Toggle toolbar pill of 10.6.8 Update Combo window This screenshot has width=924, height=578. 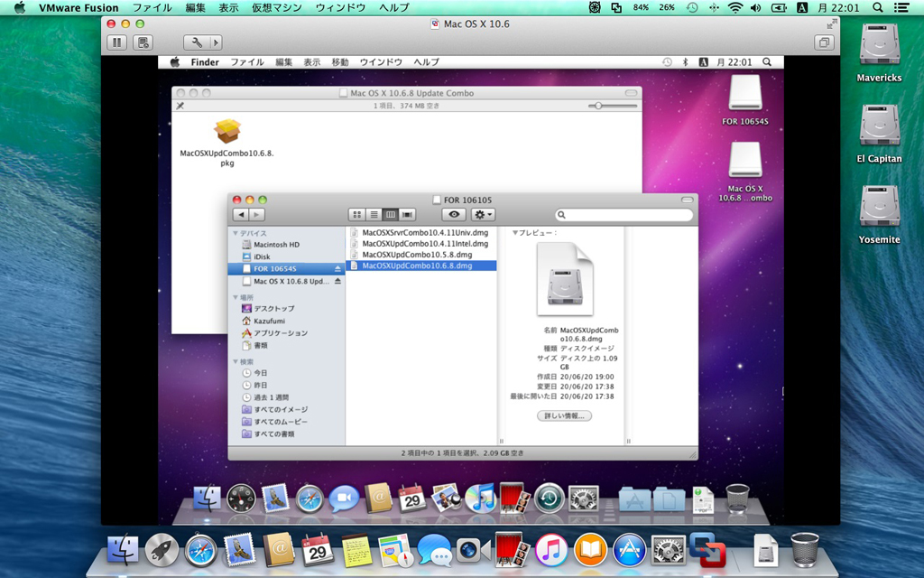(x=631, y=93)
